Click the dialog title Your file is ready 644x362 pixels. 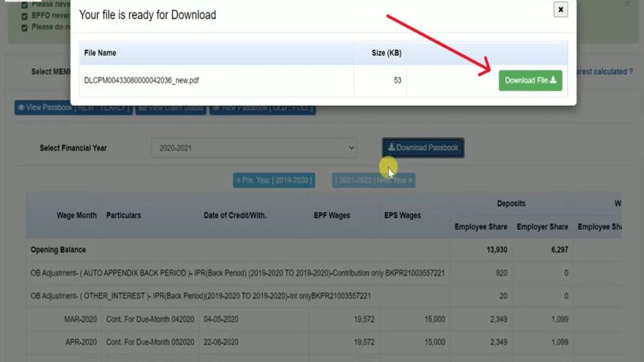pyautogui.click(x=147, y=15)
